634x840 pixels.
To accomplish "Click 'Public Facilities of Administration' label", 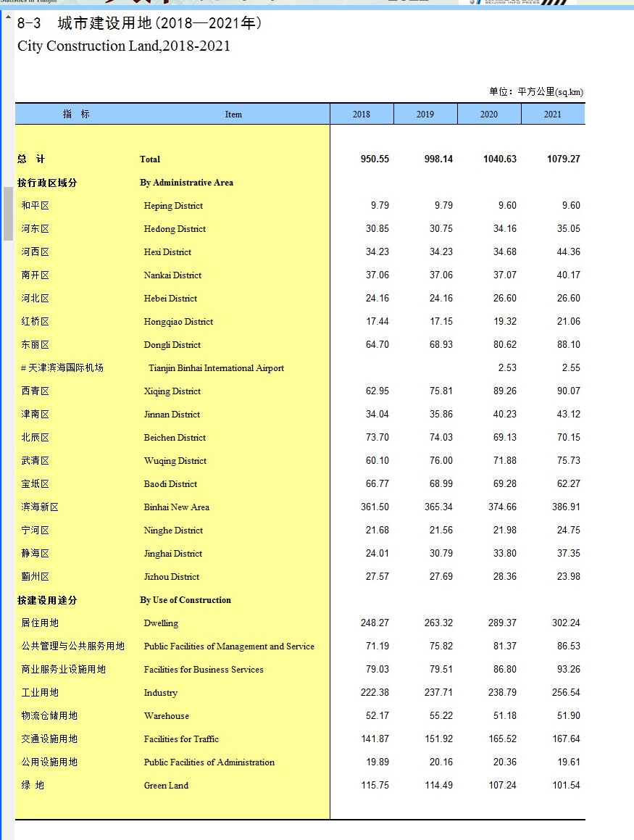I will point(209,762).
